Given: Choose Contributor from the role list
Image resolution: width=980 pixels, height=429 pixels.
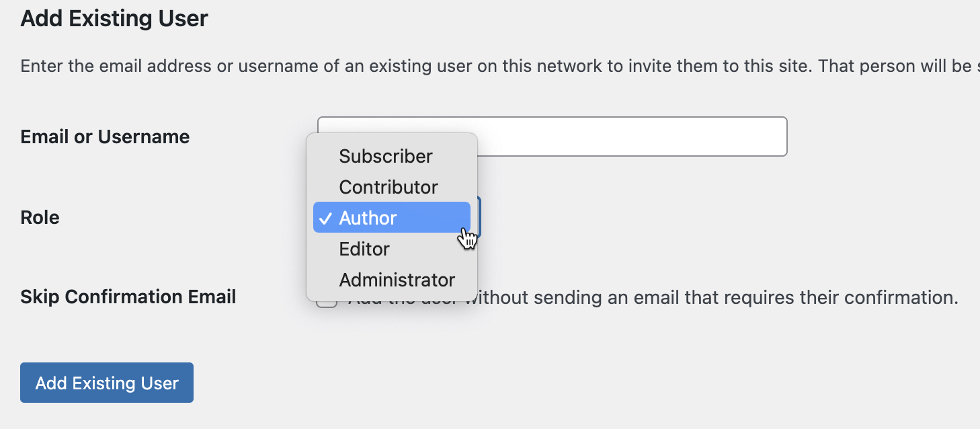Looking at the screenshot, I should point(389,187).
